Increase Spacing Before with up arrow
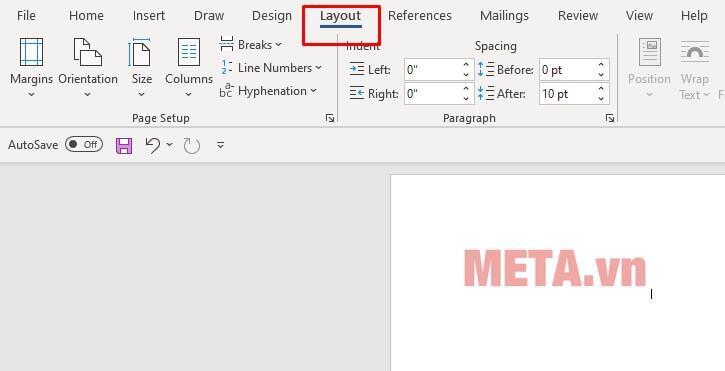 (601, 65)
